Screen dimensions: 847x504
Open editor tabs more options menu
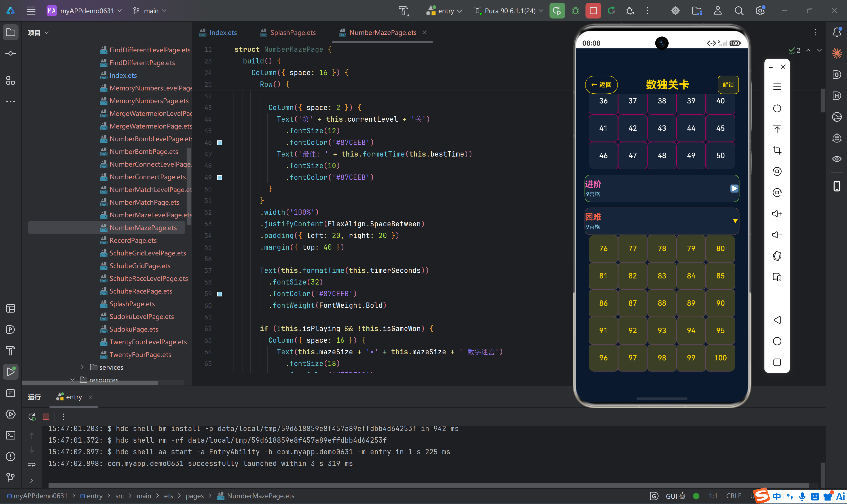click(816, 32)
